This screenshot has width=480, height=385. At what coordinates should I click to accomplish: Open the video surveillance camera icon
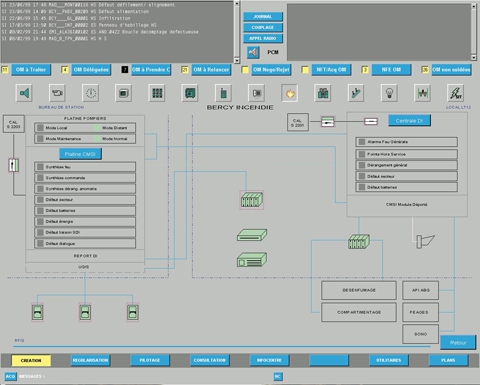point(57,93)
